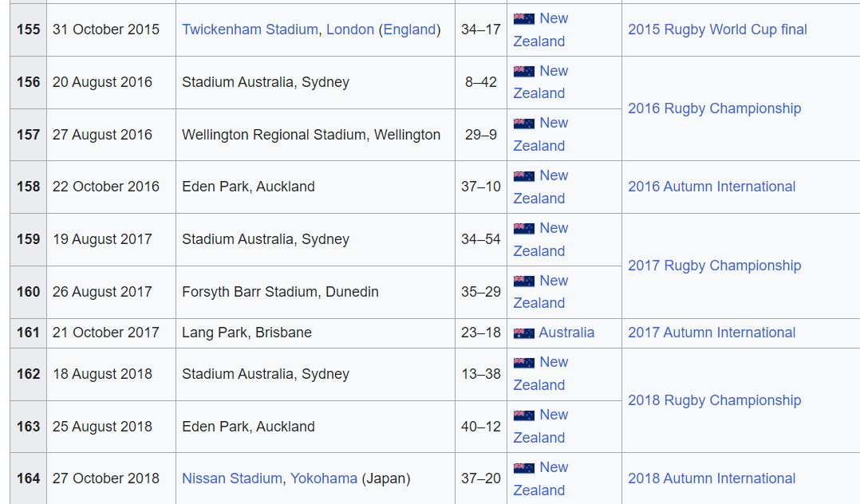
Task: Click the Australia winner link in row 161
Action: pyautogui.click(x=566, y=333)
